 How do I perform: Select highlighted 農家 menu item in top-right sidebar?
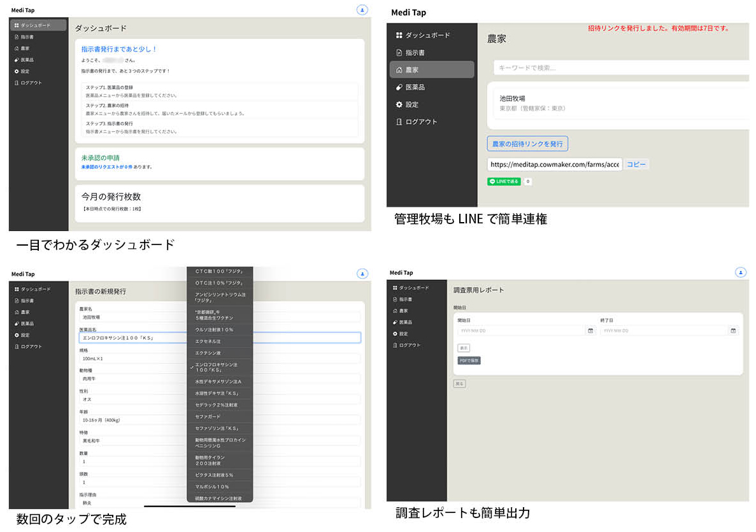point(432,69)
